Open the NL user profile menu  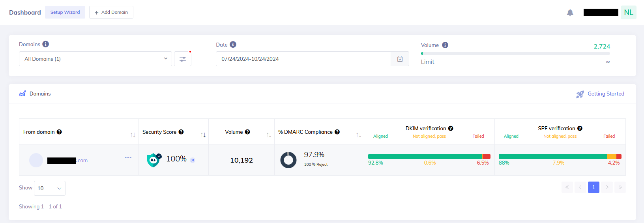pyautogui.click(x=628, y=13)
